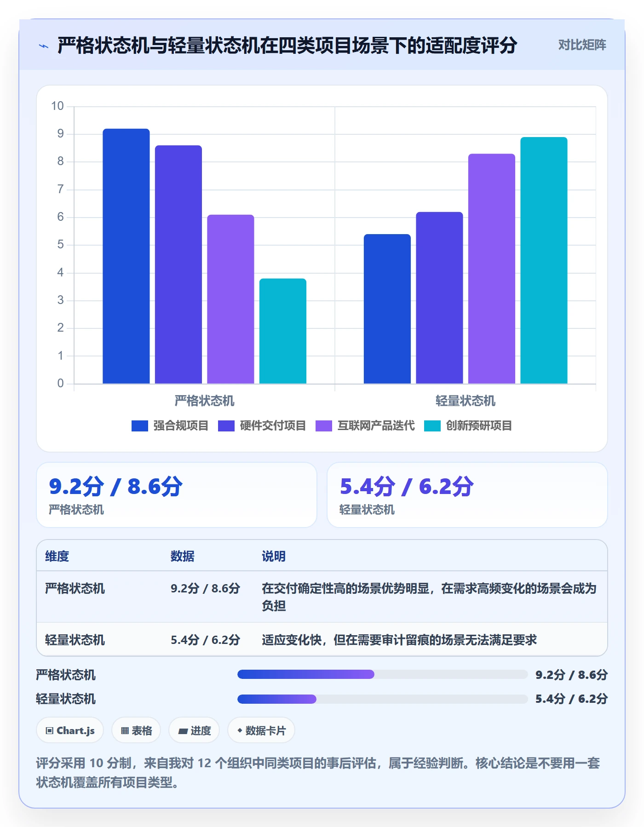The width and height of the screenshot is (644, 827).
Task: Click the 说明 column header
Action: (274, 556)
